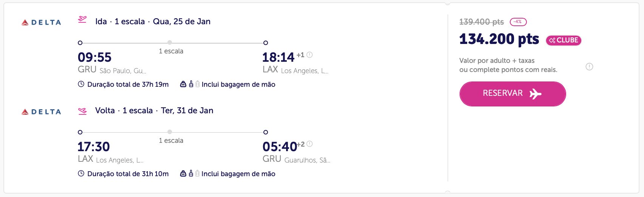Click the outbound Inclui bagagem de mão text

(238, 84)
